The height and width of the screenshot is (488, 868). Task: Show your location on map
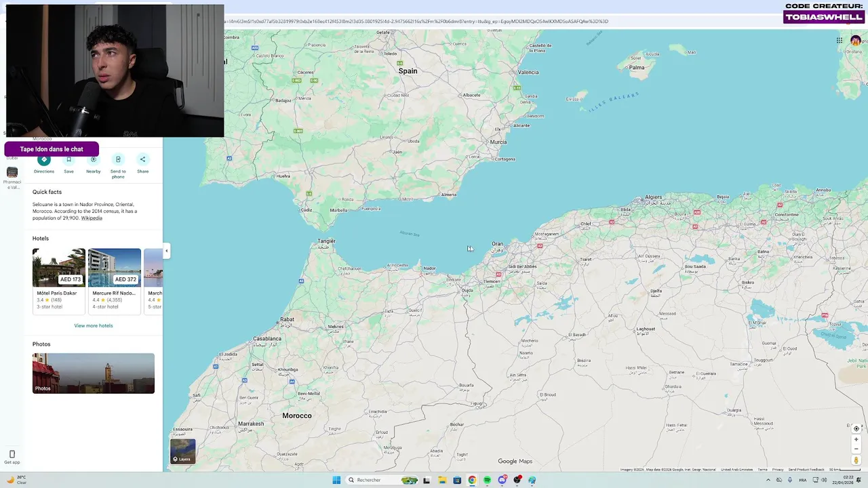pos(856,428)
